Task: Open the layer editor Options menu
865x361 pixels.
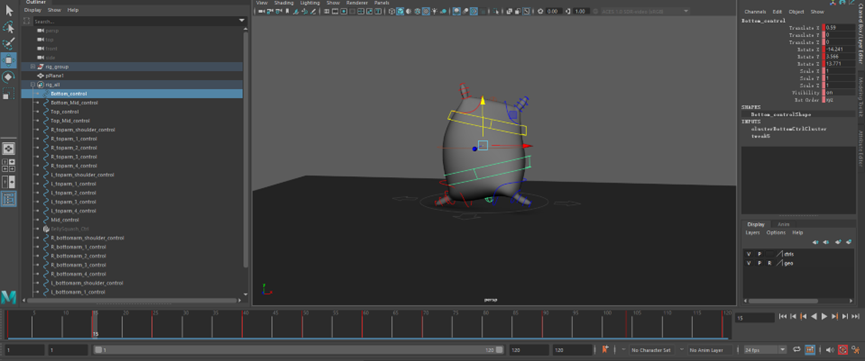Action: point(776,233)
